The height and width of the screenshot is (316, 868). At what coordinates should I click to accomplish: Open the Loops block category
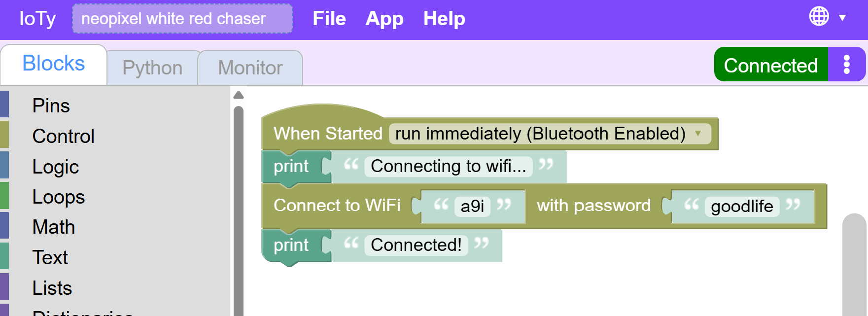[x=58, y=197]
